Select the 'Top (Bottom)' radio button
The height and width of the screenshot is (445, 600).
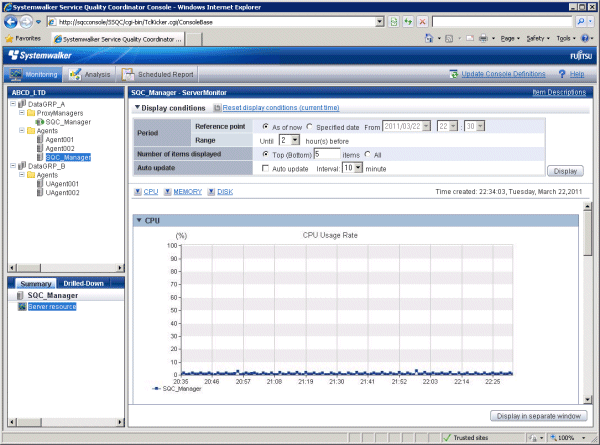pyautogui.click(x=265, y=154)
